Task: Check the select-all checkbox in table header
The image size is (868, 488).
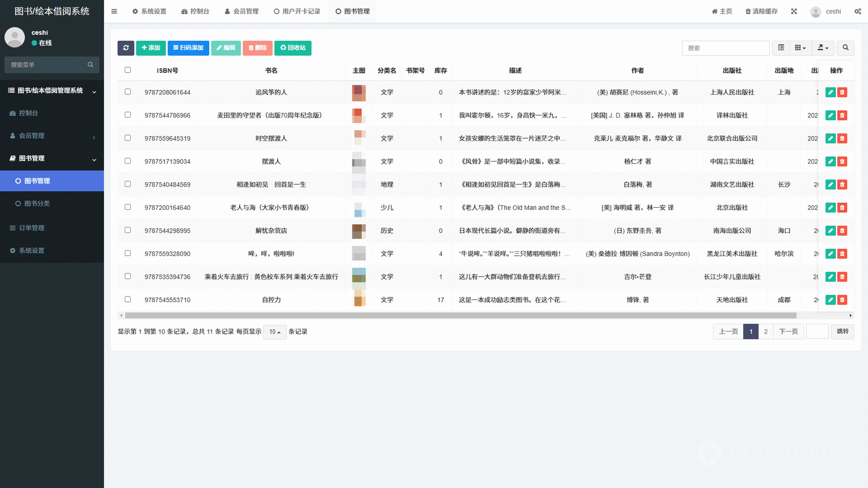Action: pyautogui.click(x=128, y=70)
